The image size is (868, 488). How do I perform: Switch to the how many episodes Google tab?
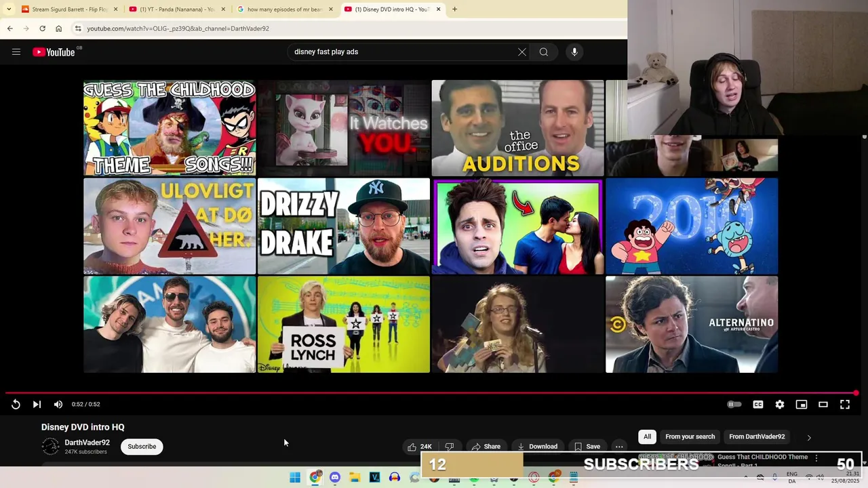click(285, 9)
